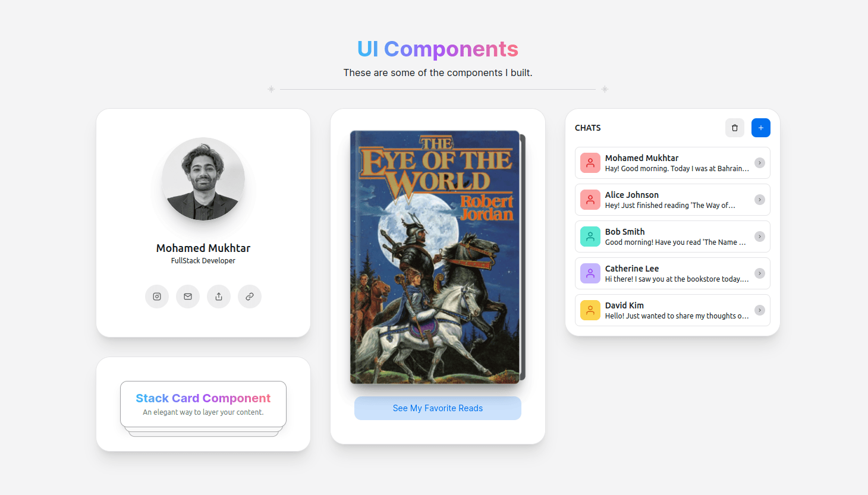Click the email envelope icon on profile card

pos(188,297)
